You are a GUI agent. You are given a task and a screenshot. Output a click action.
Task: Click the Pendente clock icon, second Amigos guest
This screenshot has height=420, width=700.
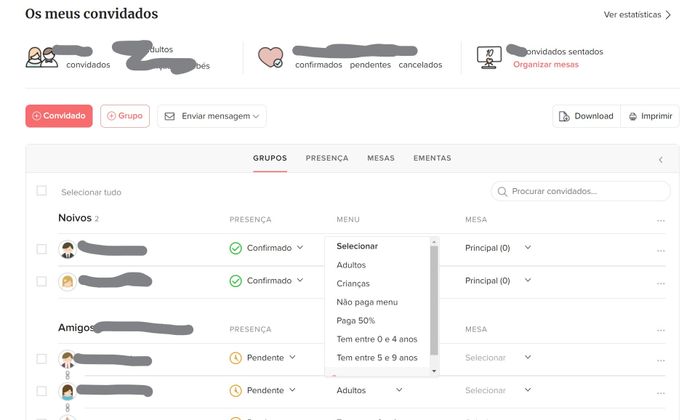pos(235,391)
